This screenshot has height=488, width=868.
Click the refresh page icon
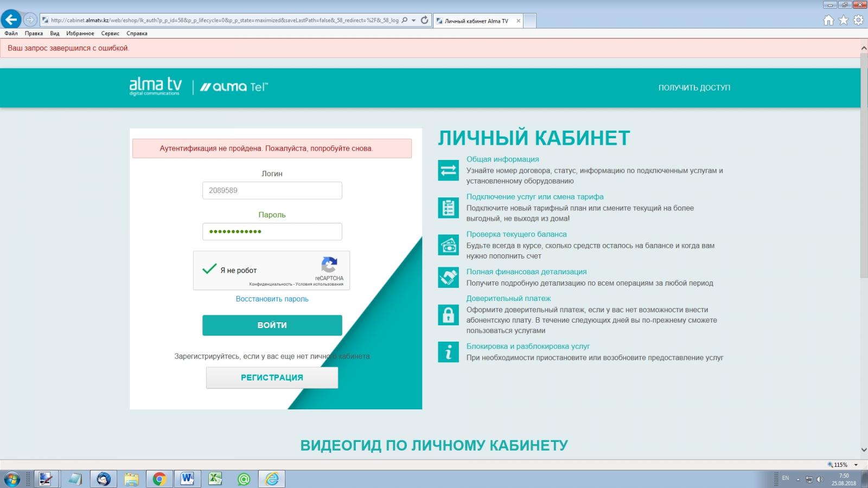pyautogui.click(x=424, y=20)
